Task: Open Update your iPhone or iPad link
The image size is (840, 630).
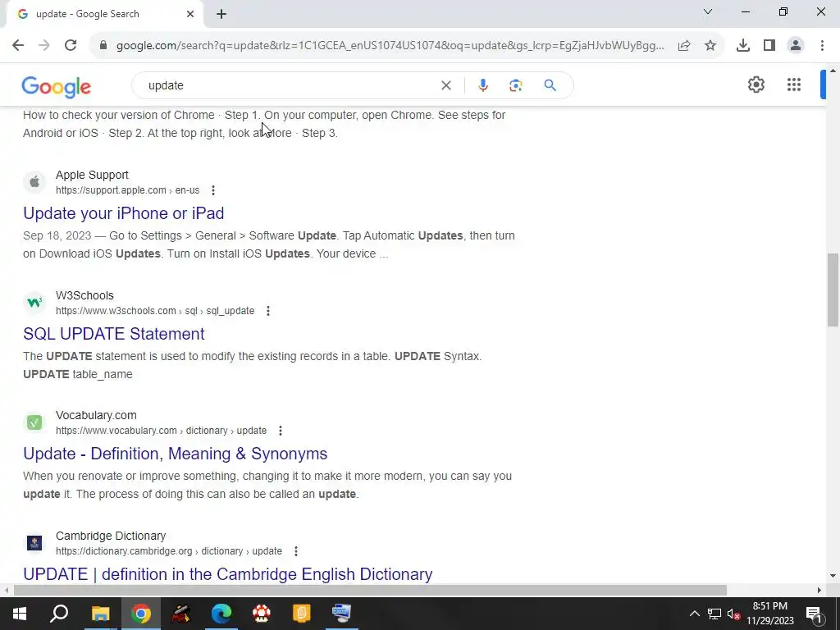Action: click(124, 213)
